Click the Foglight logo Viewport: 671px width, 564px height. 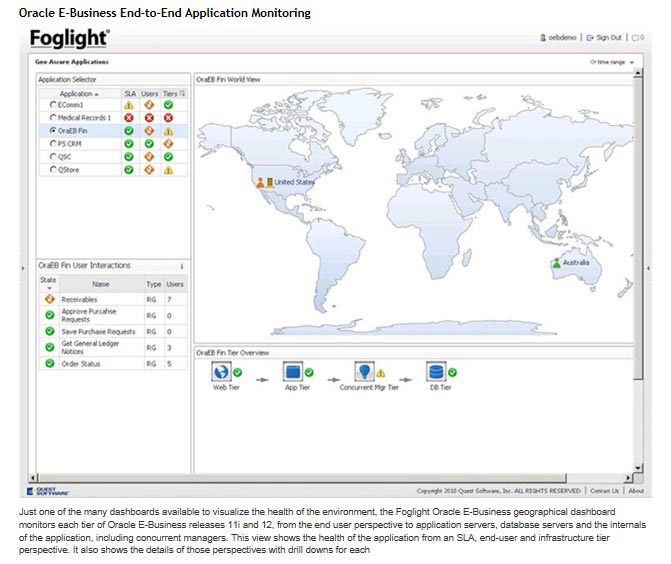pyautogui.click(x=70, y=39)
